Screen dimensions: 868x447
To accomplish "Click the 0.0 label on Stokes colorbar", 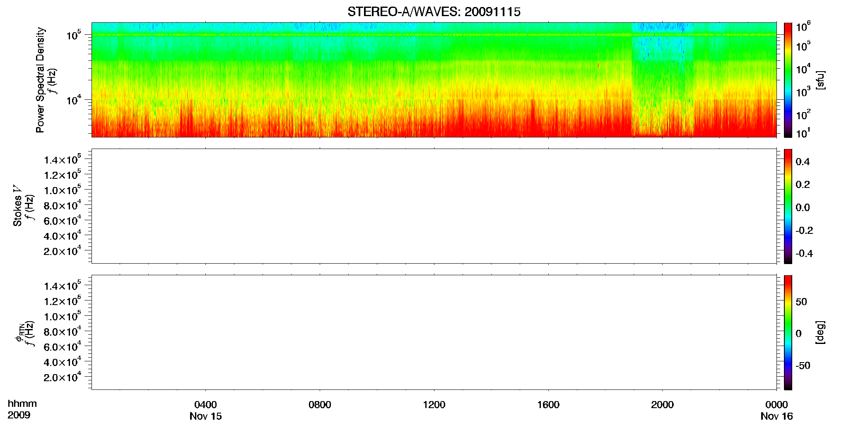I will pyautogui.click(x=803, y=208).
